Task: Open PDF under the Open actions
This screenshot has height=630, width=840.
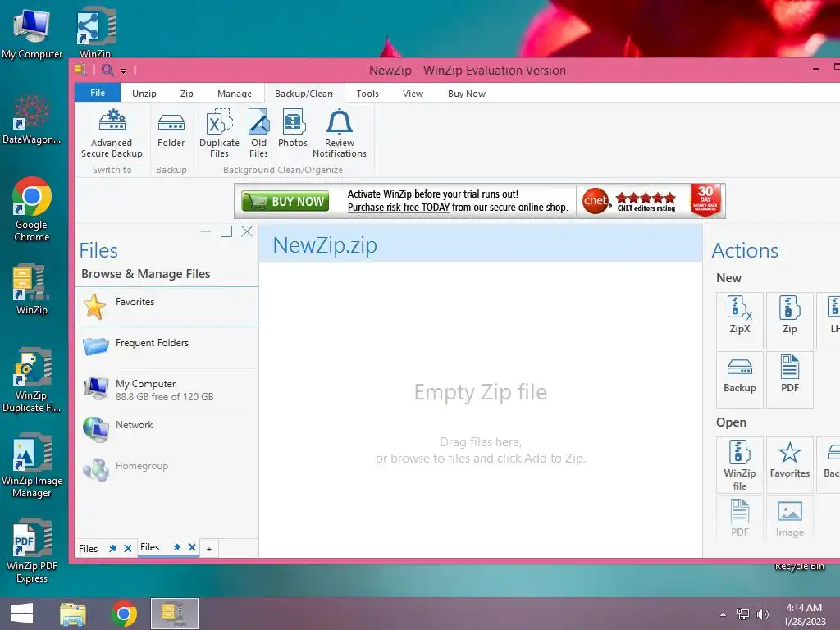Action: tap(739, 518)
